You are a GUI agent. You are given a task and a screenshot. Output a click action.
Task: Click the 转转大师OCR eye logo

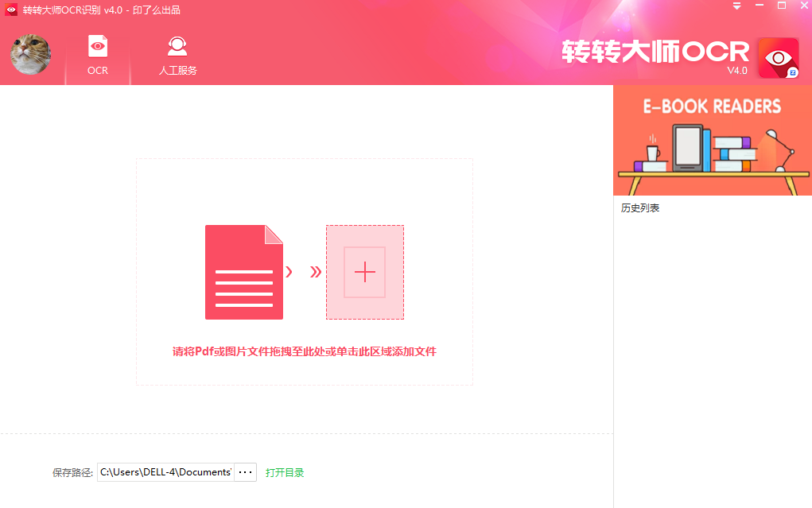777,56
